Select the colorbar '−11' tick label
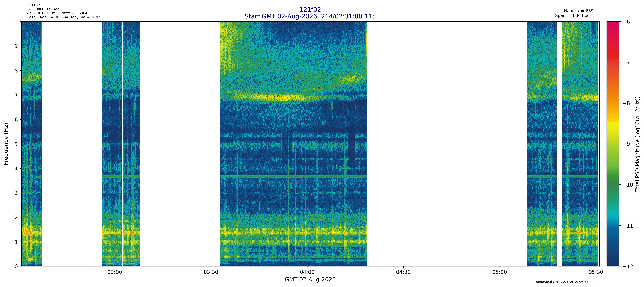 pos(628,226)
